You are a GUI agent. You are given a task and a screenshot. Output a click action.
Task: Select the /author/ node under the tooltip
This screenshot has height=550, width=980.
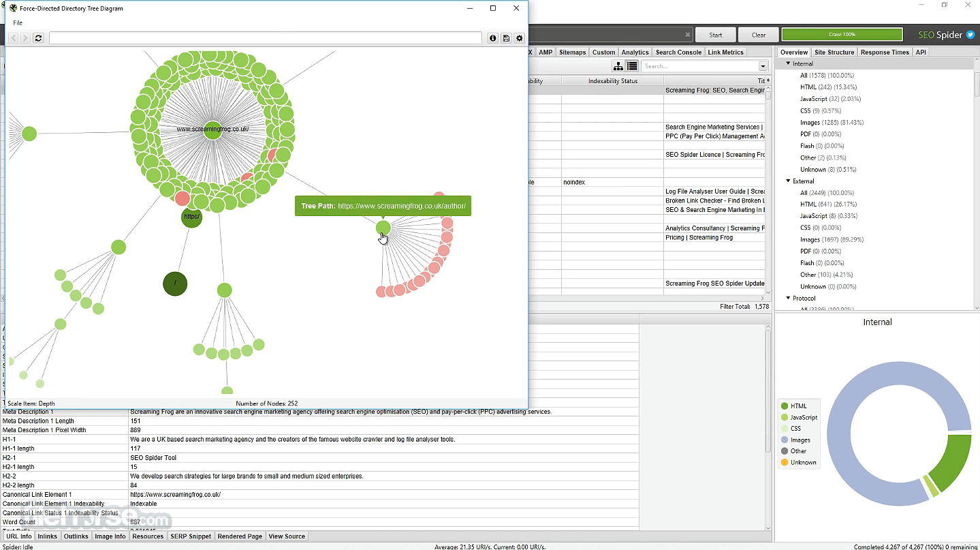tap(383, 228)
